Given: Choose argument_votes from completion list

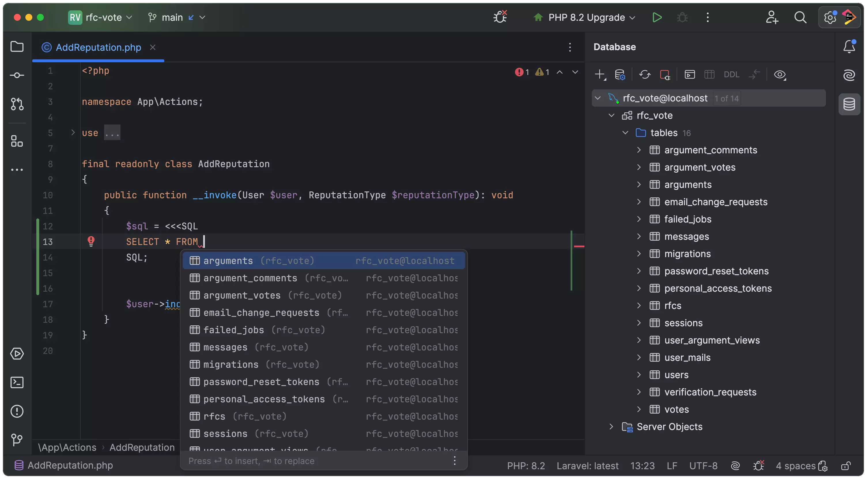Looking at the screenshot, I should coord(241,295).
